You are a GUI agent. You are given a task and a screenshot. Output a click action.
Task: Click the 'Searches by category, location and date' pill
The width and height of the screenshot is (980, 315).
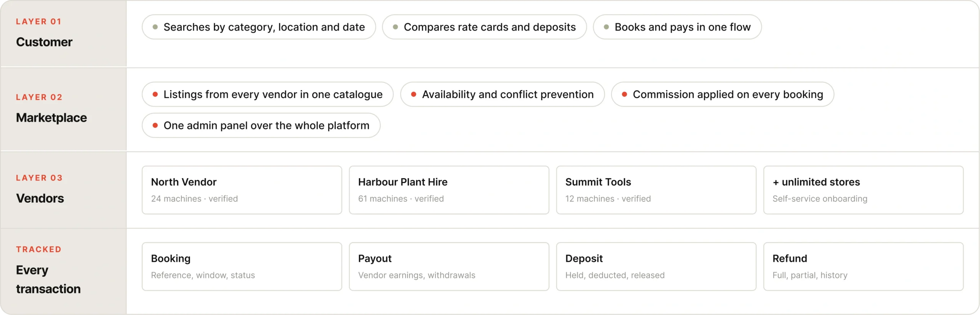click(x=259, y=27)
